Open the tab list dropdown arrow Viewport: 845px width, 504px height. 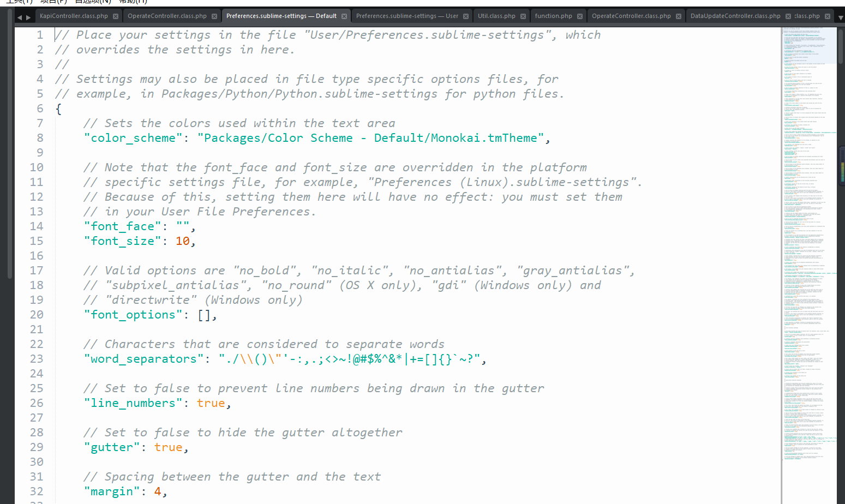point(840,17)
